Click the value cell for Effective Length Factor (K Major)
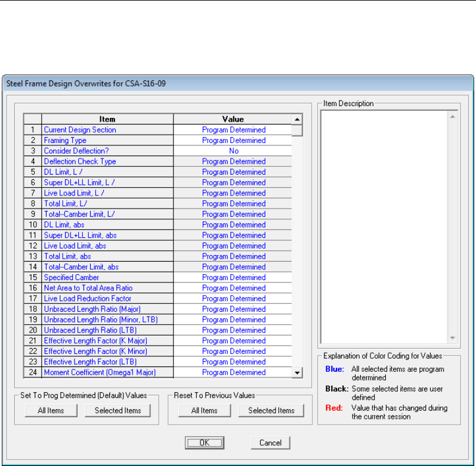 (x=233, y=341)
